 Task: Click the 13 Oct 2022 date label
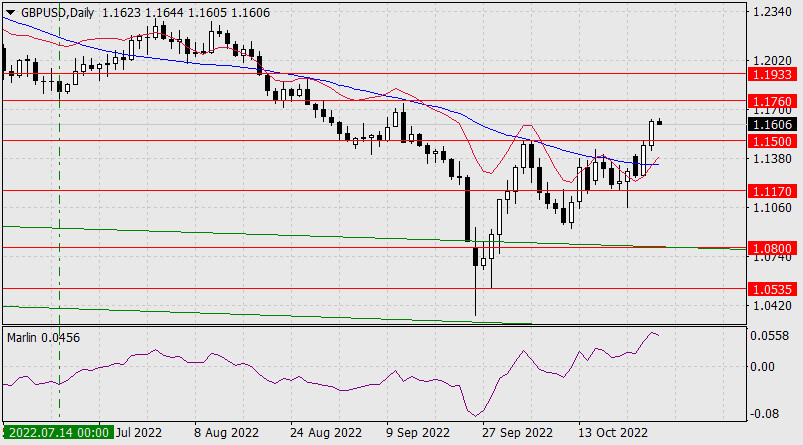tap(613, 433)
